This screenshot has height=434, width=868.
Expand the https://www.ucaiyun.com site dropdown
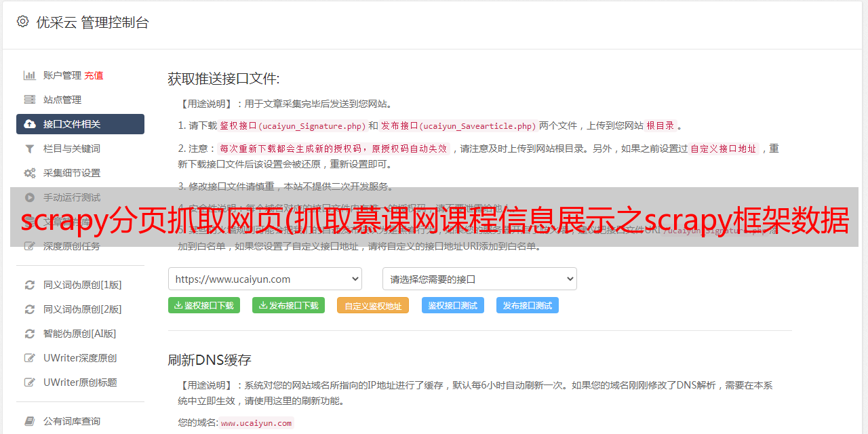click(265, 279)
